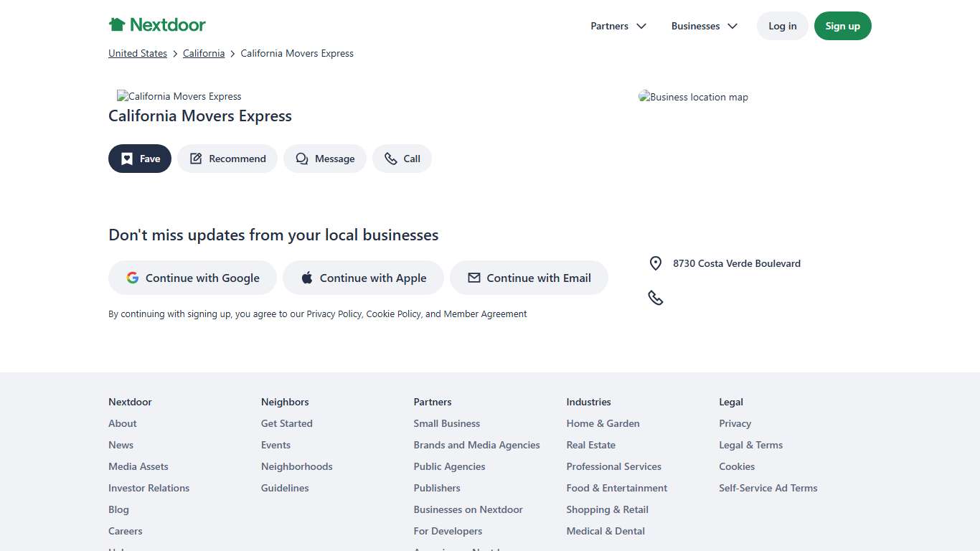Fave California Movers Express

(139, 159)
